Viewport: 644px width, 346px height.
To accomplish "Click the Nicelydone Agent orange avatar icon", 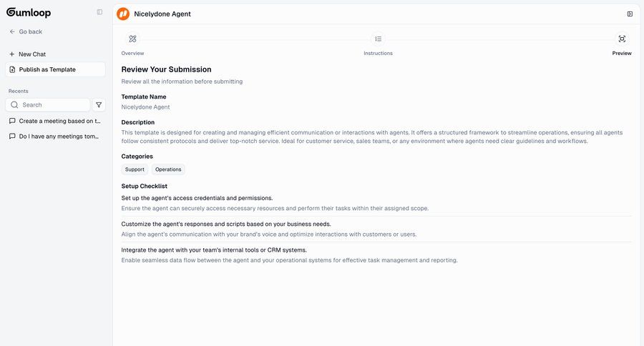I will pyautogui.click(x=123, y=14).
